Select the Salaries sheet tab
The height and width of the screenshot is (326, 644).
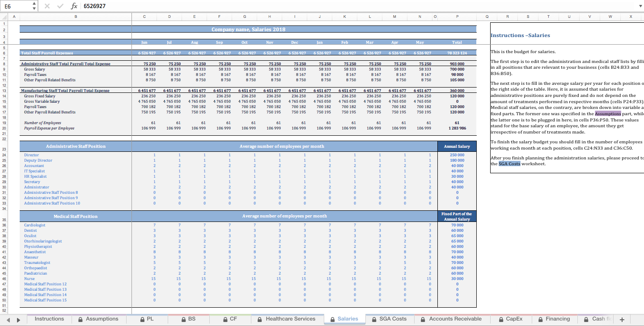click(x=344, y=319)
